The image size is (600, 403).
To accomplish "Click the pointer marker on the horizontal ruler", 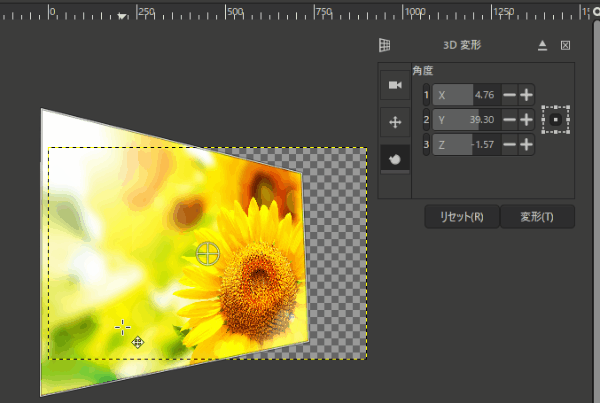I will click(122, 16).
